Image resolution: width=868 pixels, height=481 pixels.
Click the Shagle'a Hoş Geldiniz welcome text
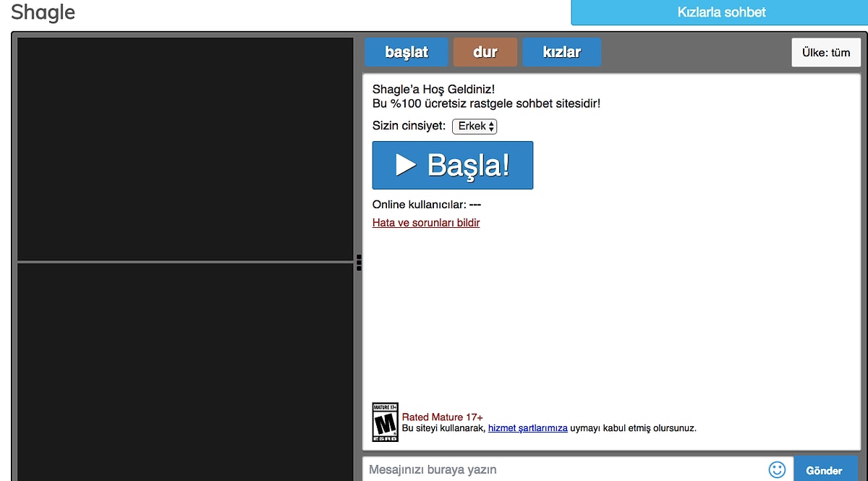(x=433, y=89)
